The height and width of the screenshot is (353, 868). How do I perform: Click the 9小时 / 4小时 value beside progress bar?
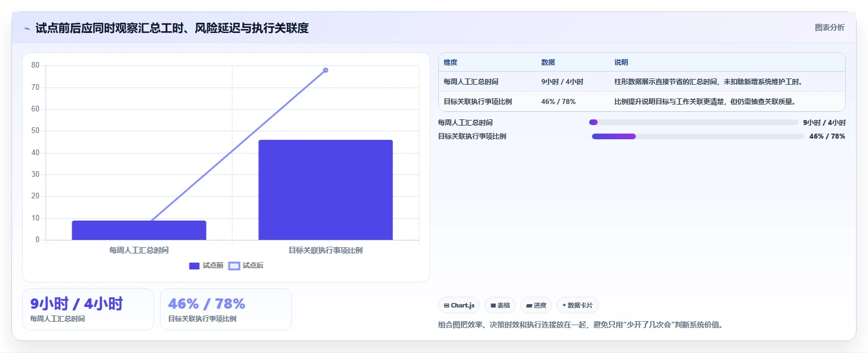pos(824,123)
